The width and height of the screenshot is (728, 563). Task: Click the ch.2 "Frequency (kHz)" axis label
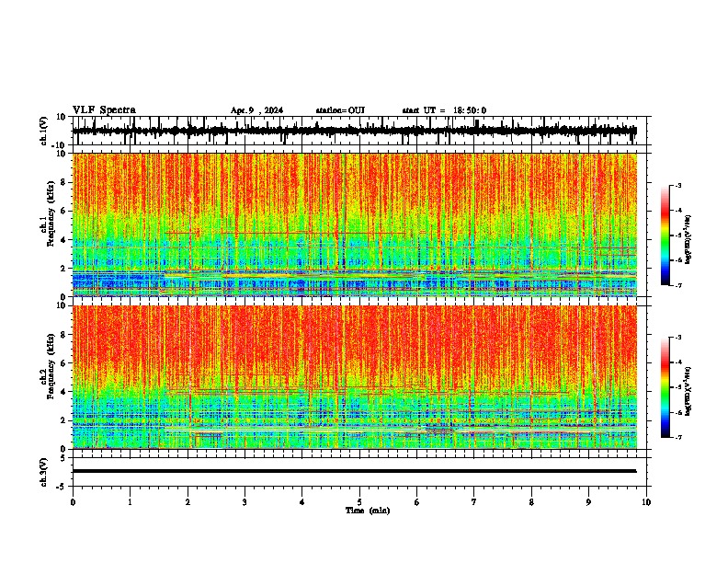[51, 366]
